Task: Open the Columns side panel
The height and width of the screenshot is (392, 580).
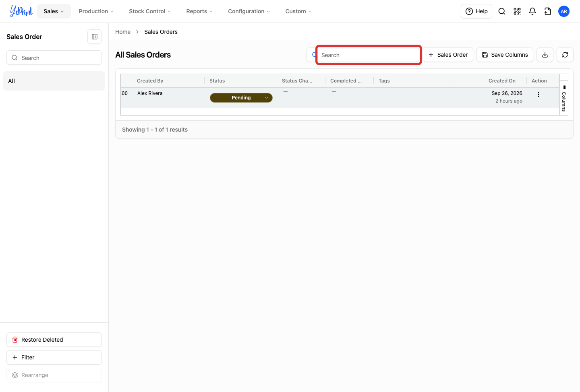Action: pos(564,98)
